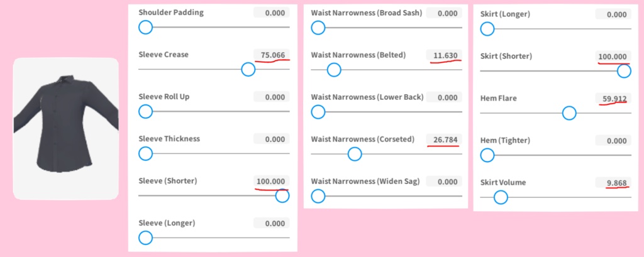Select the Hem Flare value field

[x=613, y=99]
